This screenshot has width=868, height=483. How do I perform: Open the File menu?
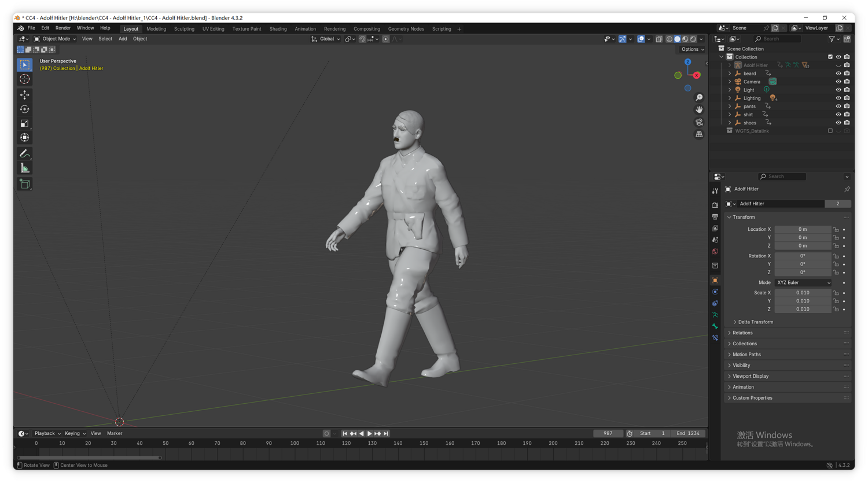(x=31, y=28)
